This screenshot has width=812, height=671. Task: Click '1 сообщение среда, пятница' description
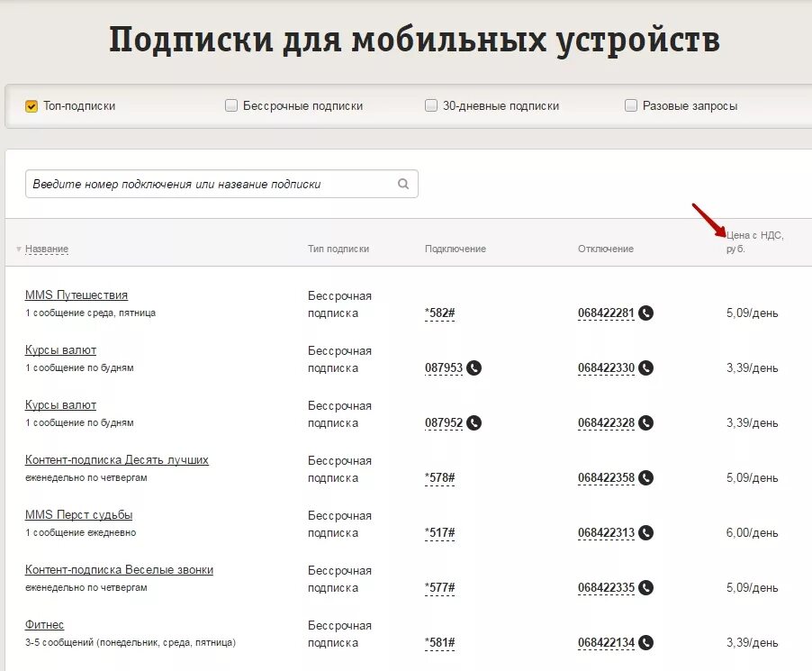click(90, 313)
